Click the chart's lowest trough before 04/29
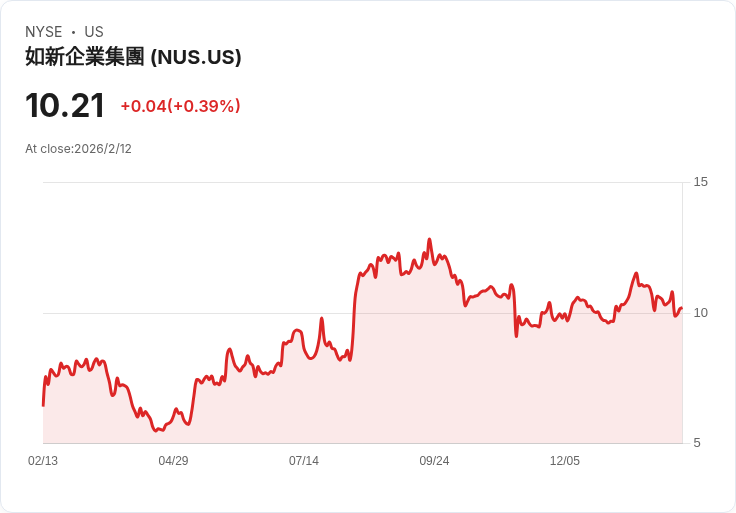 click(156, 430)
